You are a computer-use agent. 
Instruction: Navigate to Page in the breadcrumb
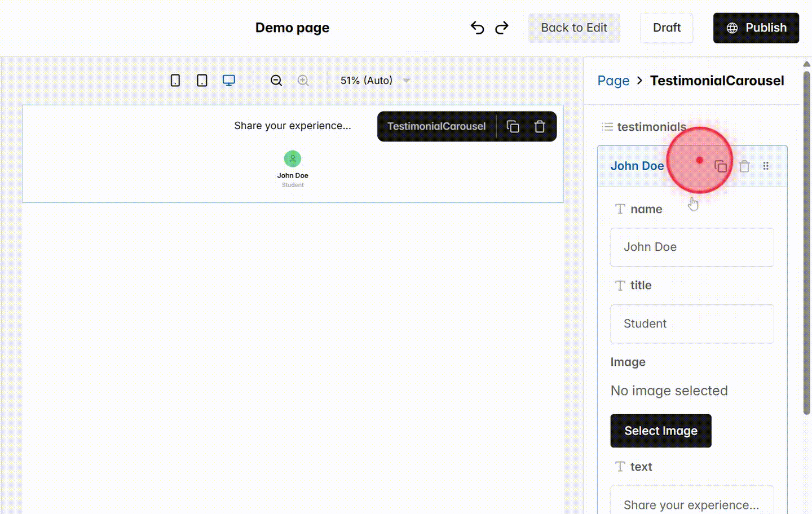(x=613, y=81)
